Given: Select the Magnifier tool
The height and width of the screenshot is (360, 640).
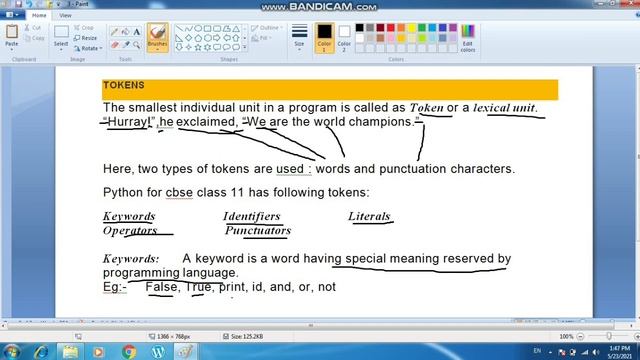Looking at the screenshot, I should click(137, 45).
